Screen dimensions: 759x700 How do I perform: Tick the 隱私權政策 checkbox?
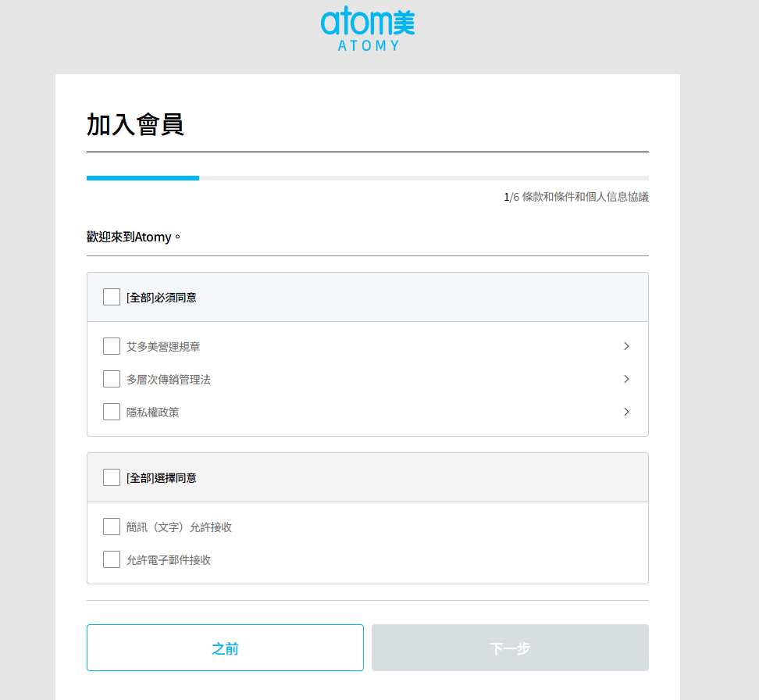(x=112, y=412)
